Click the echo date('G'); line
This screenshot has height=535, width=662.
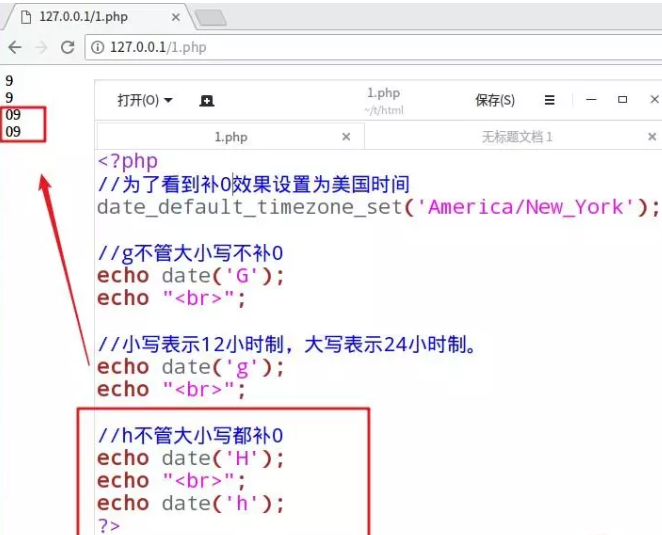click(x=191, y=276)
